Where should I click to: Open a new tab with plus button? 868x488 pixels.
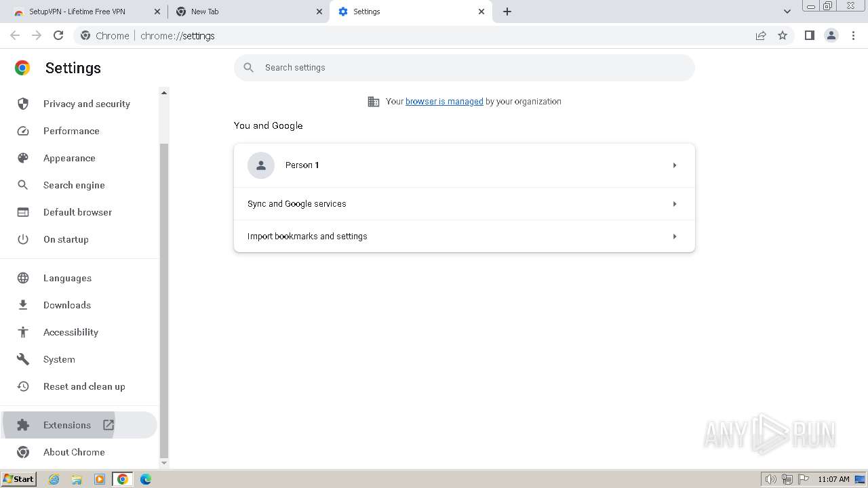tap(507, 12)
